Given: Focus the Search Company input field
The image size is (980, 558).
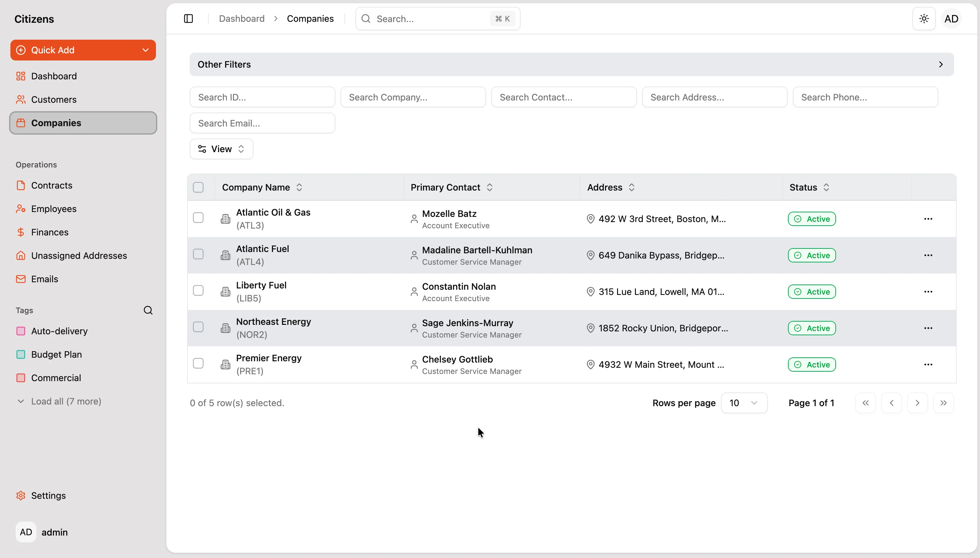Looking at the screenshot, I should point(413,97).
